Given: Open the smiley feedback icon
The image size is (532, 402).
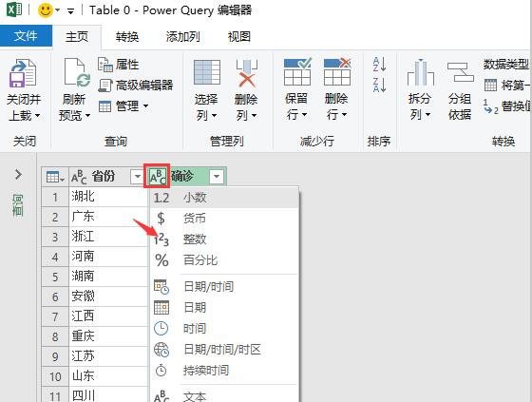Looking at the screenshot, I should [46, 10].
